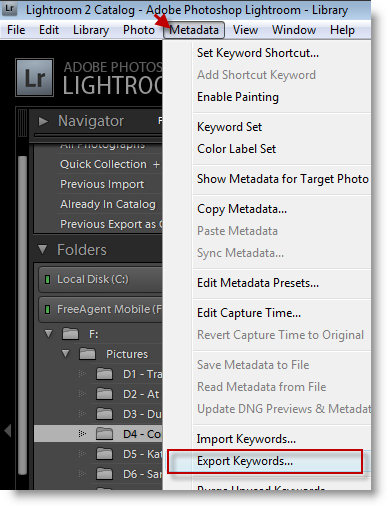Click the Pictures folder icon

pos(87,353)
